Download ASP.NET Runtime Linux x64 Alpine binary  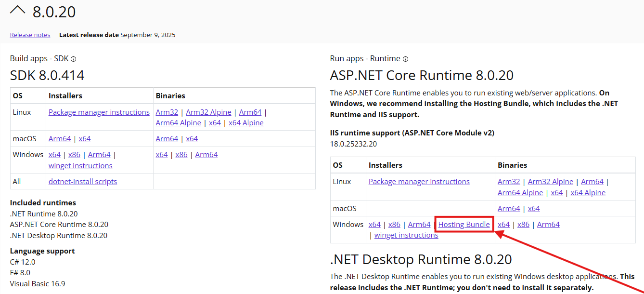[x=588, y=192]
